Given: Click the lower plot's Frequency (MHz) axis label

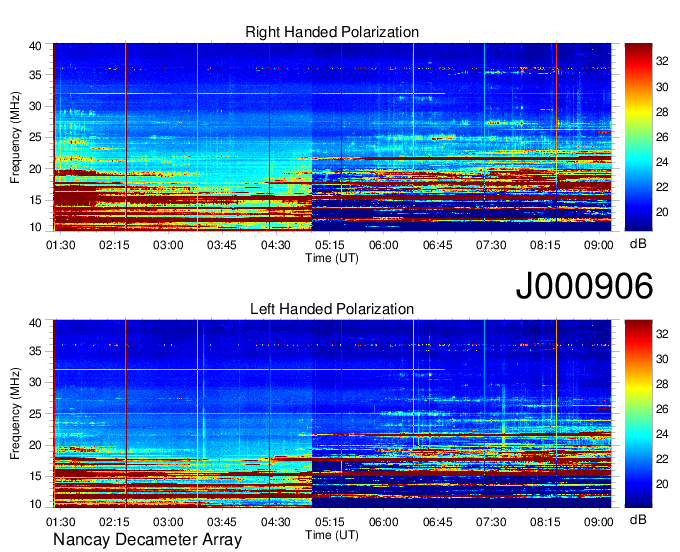Looking at the screenshot, I should (15, 414).
